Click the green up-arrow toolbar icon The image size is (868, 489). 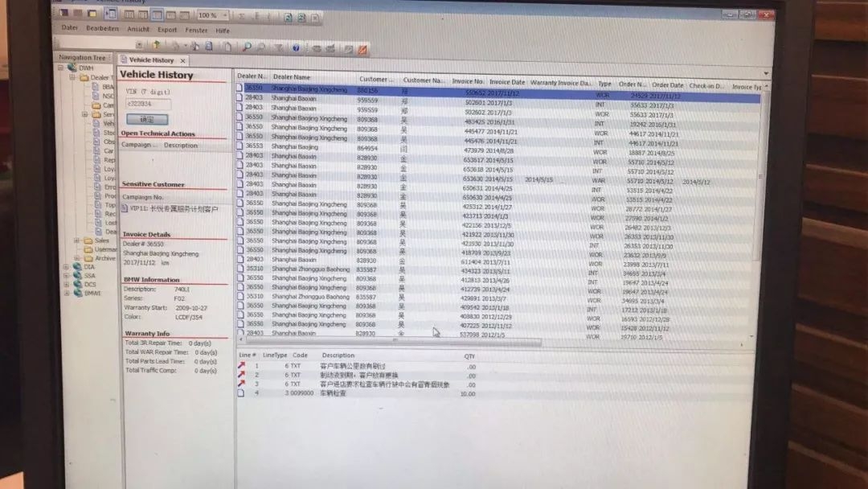[157, 45]
